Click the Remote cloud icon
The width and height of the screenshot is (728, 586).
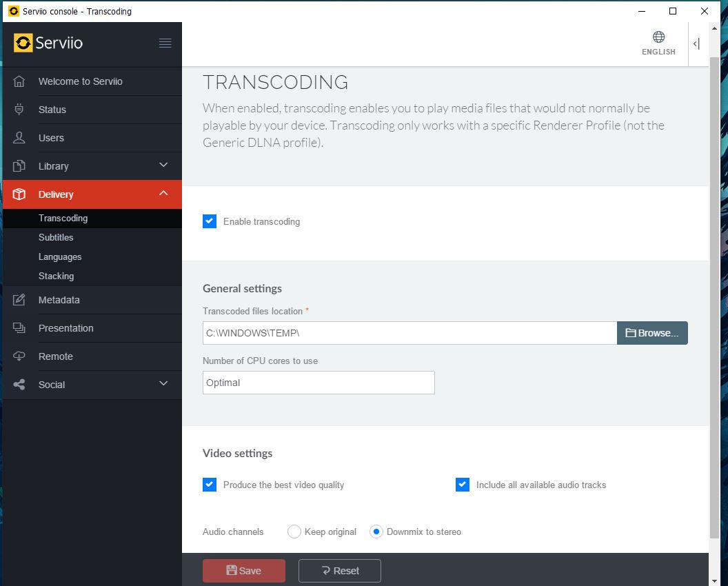(x=19, y=356)
